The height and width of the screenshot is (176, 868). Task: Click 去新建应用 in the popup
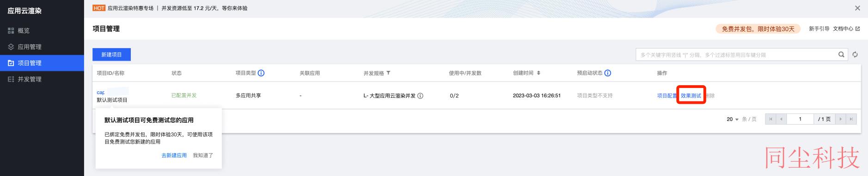pyautogui.click(x=174, y=156)
